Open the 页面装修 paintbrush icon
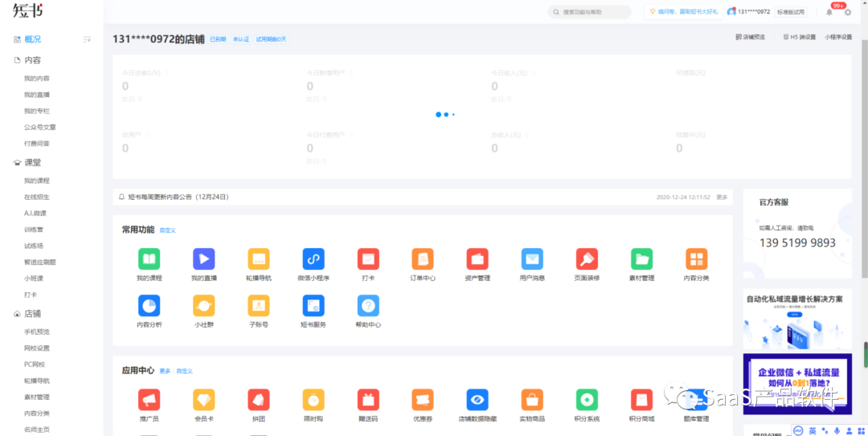 [x=587, y=259]
